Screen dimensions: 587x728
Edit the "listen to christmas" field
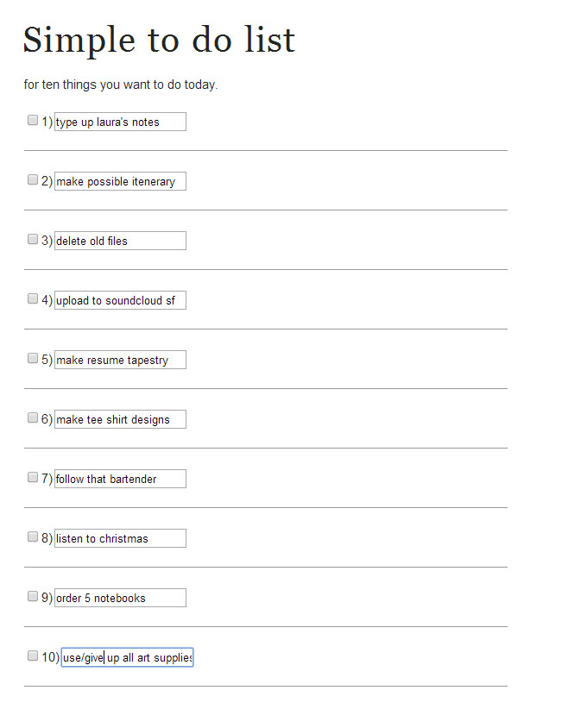click(x=120, y=538)
